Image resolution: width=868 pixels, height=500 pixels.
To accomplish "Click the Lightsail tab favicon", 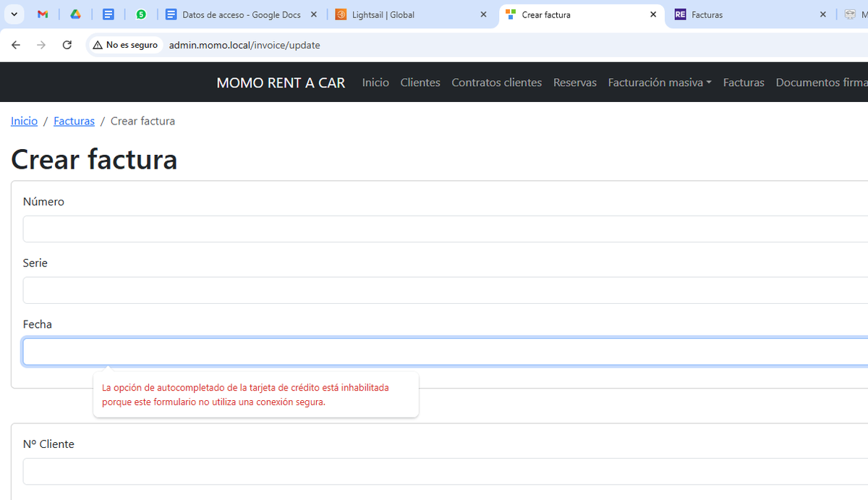I will (x=341, y=14).
